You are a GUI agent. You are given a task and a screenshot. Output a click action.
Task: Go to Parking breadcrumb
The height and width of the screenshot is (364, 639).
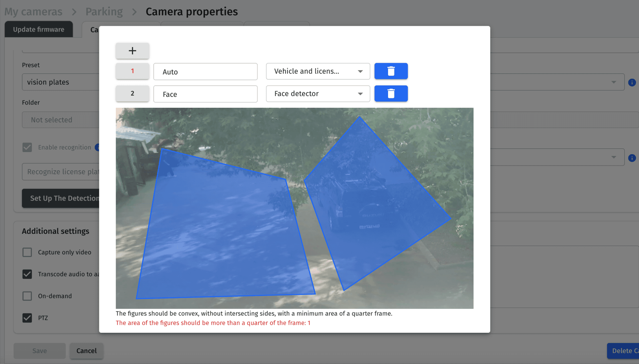(x=104, y=12)
